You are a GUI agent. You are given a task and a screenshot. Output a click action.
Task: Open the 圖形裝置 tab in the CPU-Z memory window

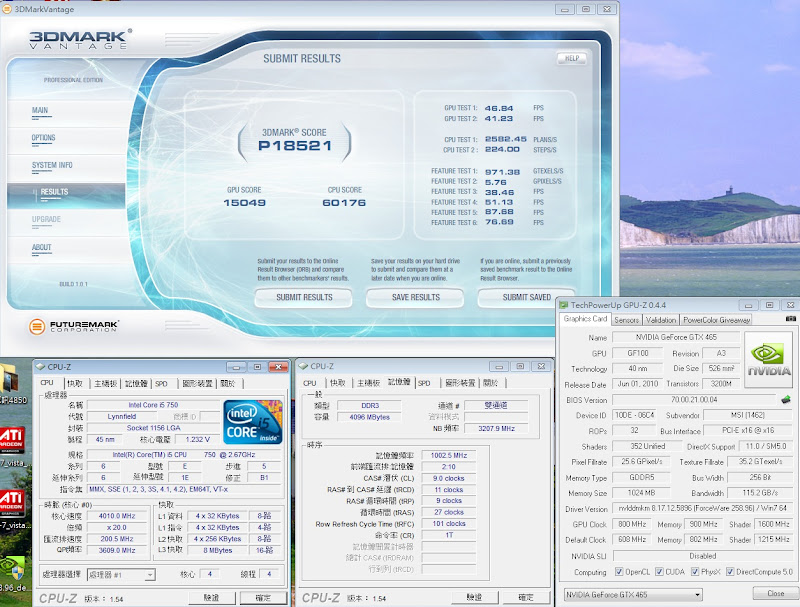coord(460,383)
